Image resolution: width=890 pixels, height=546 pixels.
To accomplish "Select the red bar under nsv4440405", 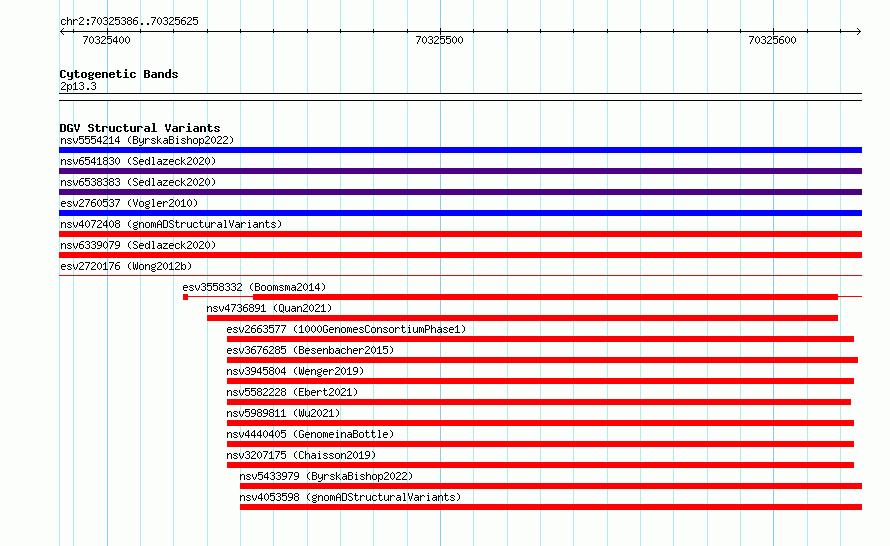I will [x=540, y=444].
